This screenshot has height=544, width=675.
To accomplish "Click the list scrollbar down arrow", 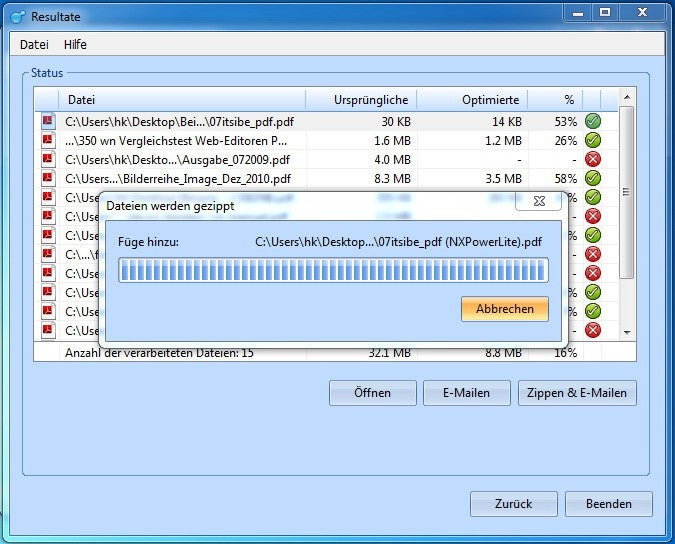I will click(627, 333).
